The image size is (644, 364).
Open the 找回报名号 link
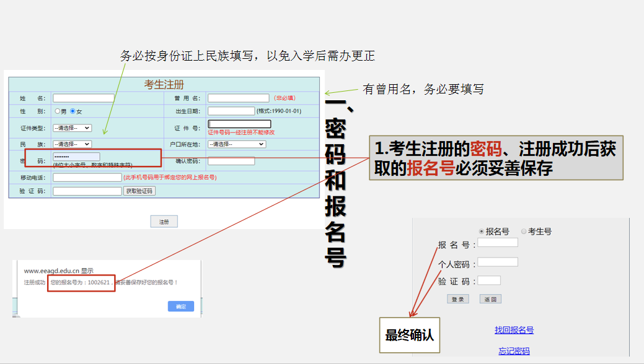(513, 329)
